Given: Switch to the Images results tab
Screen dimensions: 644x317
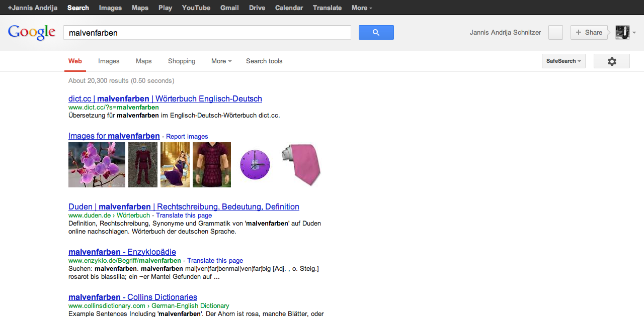Looking at the screenshot, I should pos(109,61).
